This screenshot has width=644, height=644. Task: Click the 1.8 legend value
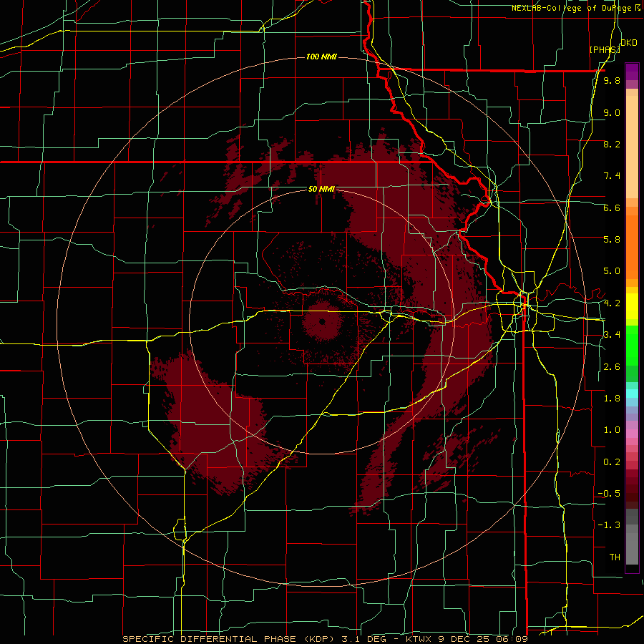tap(612, 399)
